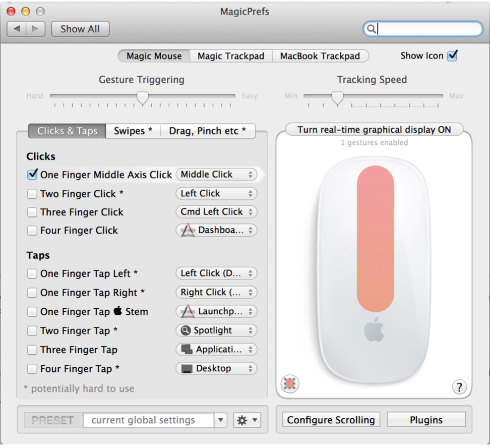
Task: Uncheck One Finger Middle Axis Click
Action: 32,175
